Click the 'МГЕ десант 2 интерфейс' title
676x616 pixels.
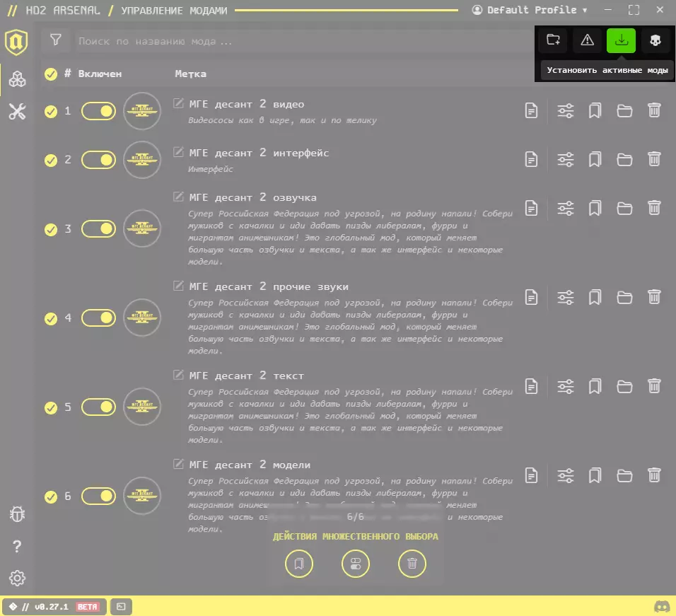click(259, 153)
